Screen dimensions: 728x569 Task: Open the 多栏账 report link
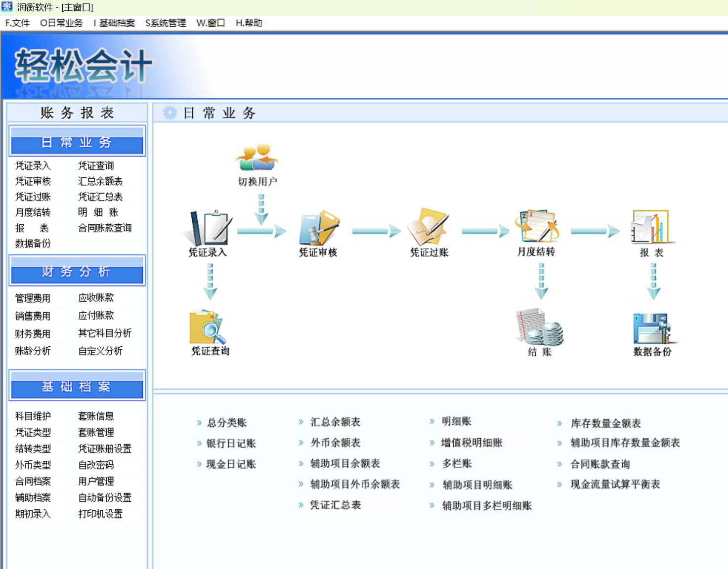(x=457, y=464)
